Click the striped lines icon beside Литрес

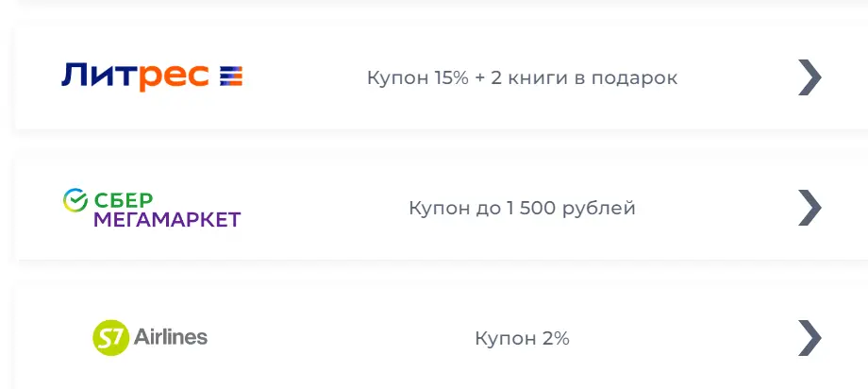tap(231, 76)
